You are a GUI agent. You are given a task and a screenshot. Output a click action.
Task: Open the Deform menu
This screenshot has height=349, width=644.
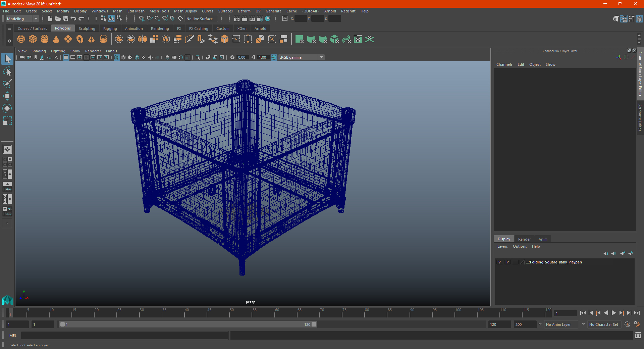[x=244, y=11]
